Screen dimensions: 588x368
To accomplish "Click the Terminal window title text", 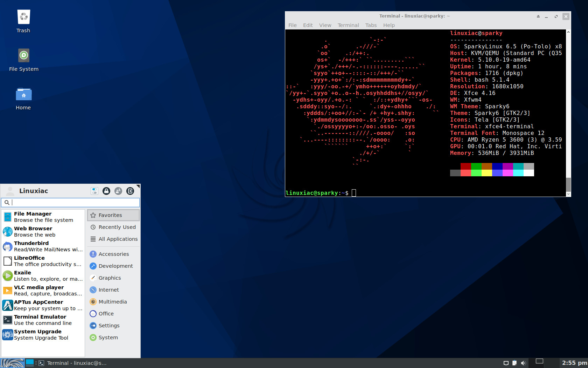I will pyautogui.click(x=414, y=16).
